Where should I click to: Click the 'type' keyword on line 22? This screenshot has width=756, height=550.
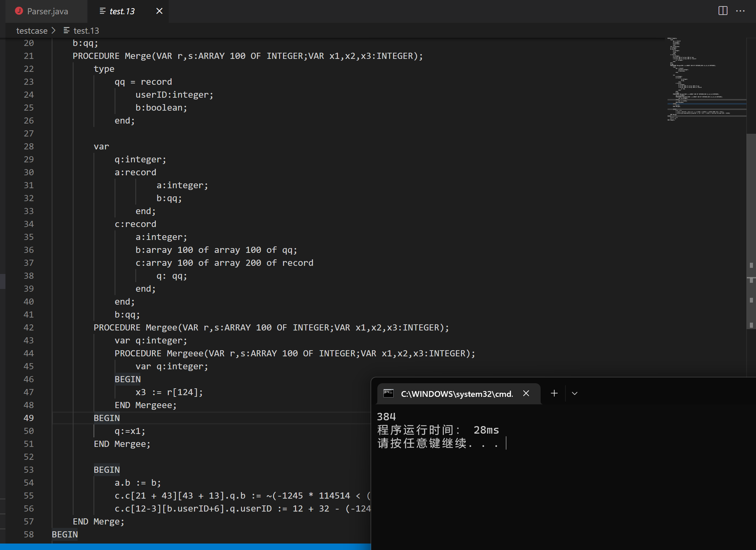tap(104, 69)
